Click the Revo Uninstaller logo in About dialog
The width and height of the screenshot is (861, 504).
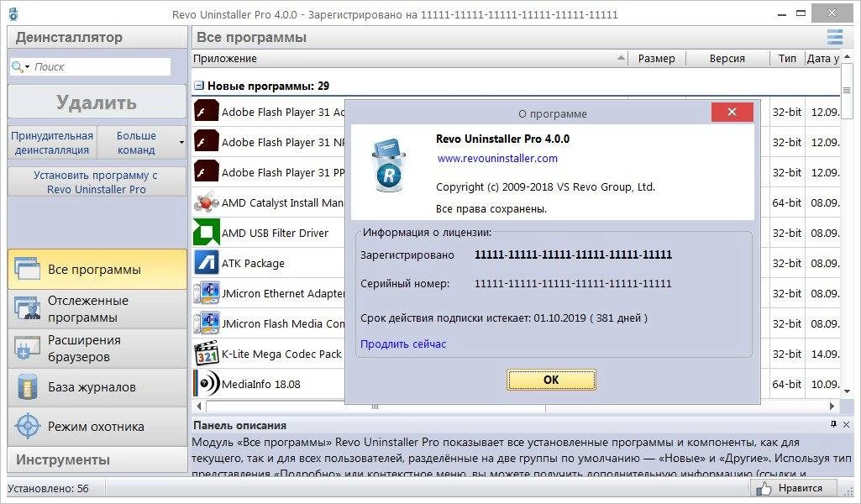point(389,165)
